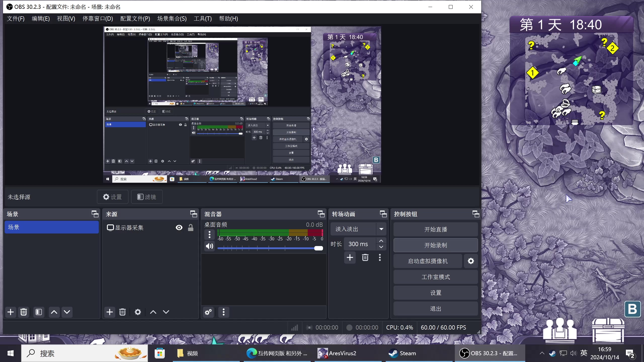
Task: Open the 淡入淡出 transition dropdown
Action: pyautogui.click(x=358, y=229)
